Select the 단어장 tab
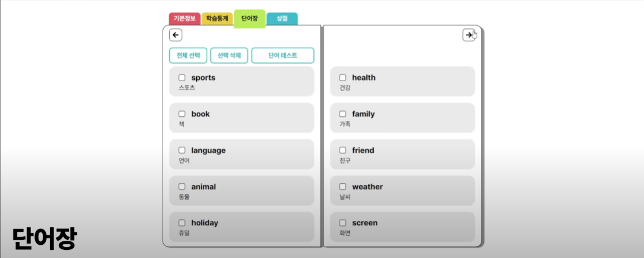The width and height of the screenshot is (644, 258). [250, 19]
